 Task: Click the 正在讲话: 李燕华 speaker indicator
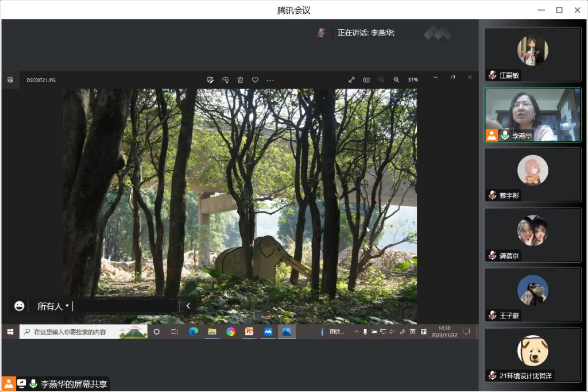(366, 33)
